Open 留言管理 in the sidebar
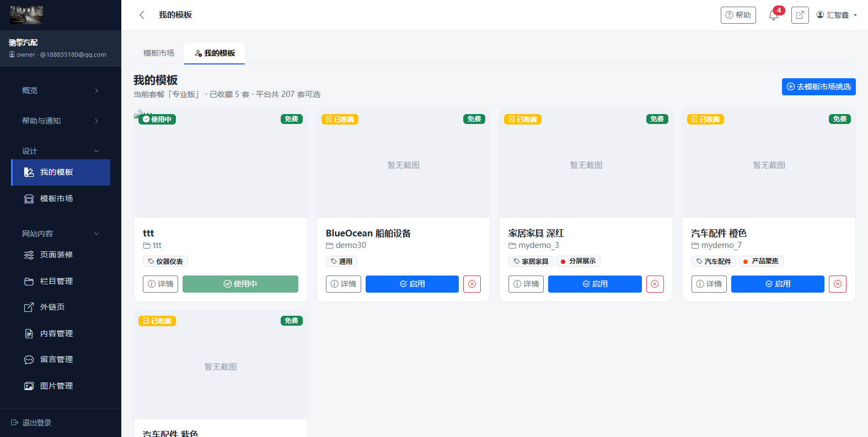 61,359
